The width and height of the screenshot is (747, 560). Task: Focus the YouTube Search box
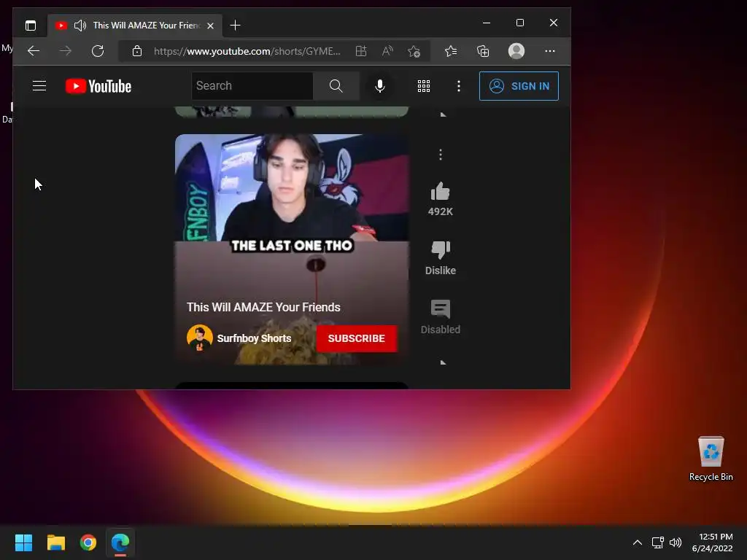coord(252,86)
